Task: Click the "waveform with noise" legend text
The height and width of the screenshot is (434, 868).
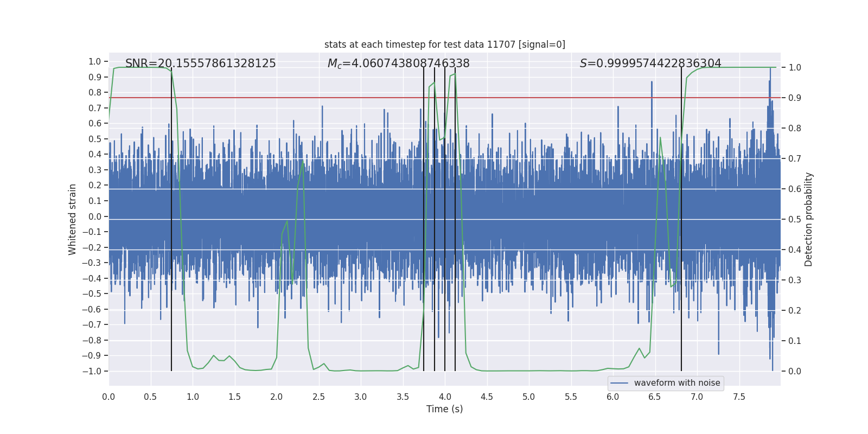Action: click(677, 383)
